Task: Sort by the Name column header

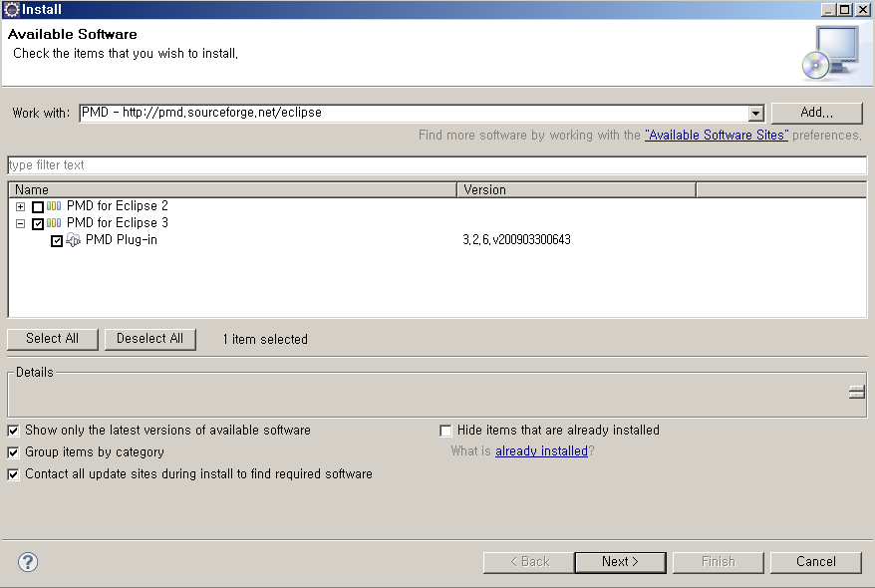Action: coord(231,189)
